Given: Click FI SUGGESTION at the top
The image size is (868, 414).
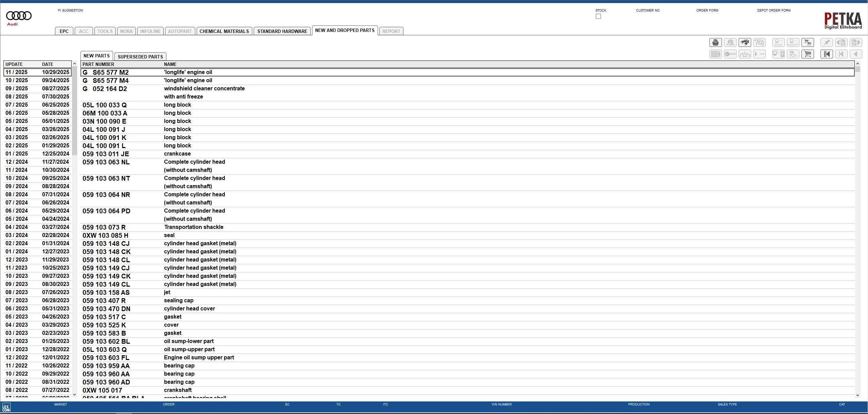Looking at the screenshot, I should point(70,10).
